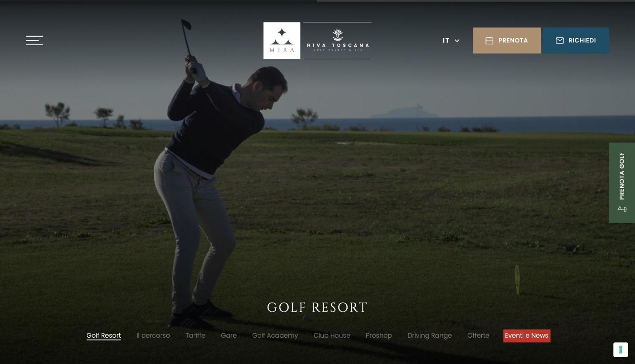Click the calendar icon in Prenota
The image size is (635, 364).
point(489,41)
